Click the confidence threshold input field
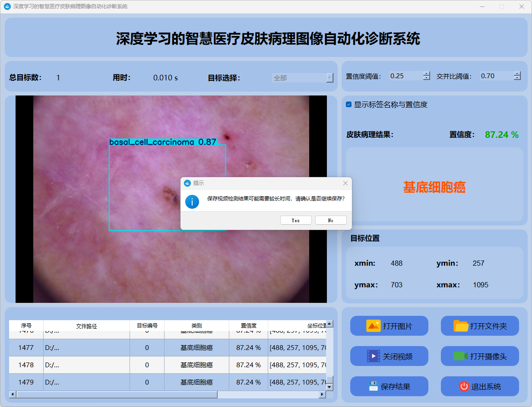532x407 pixels. [405, 76]
